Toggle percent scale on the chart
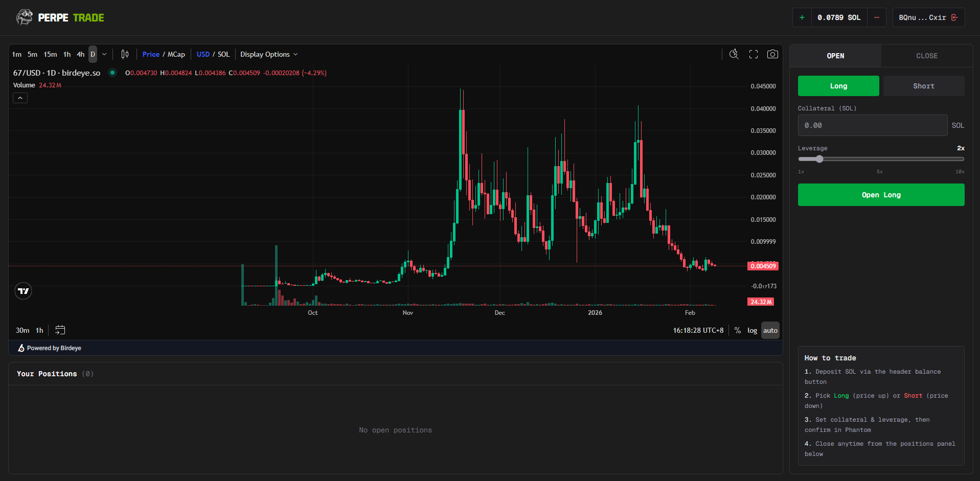 tap(737, 330)
